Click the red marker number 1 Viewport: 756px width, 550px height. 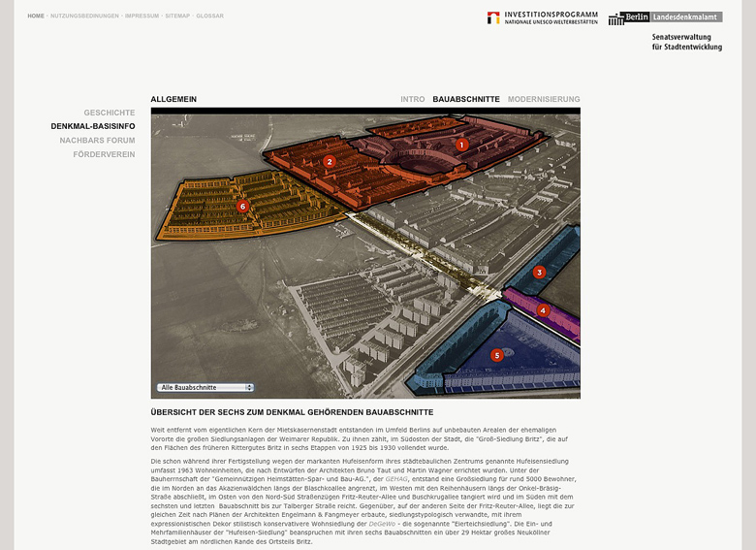[462, 145]
